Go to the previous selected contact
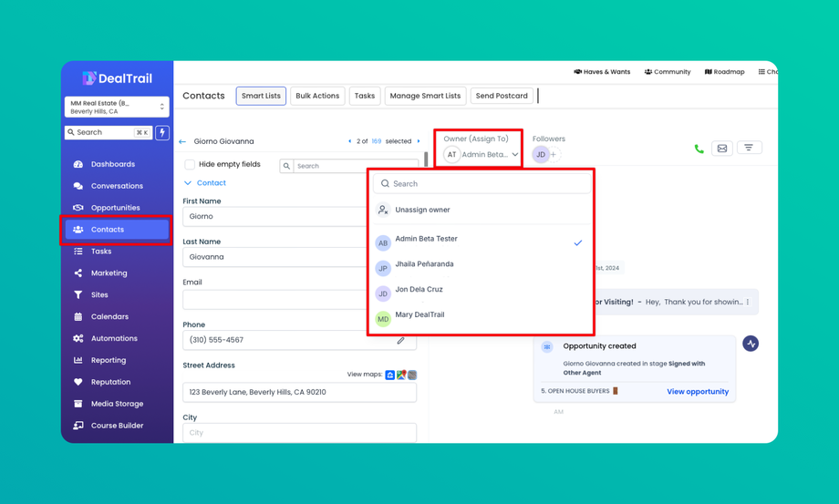Viewport: 839px width, 504px height. point(350,141)
